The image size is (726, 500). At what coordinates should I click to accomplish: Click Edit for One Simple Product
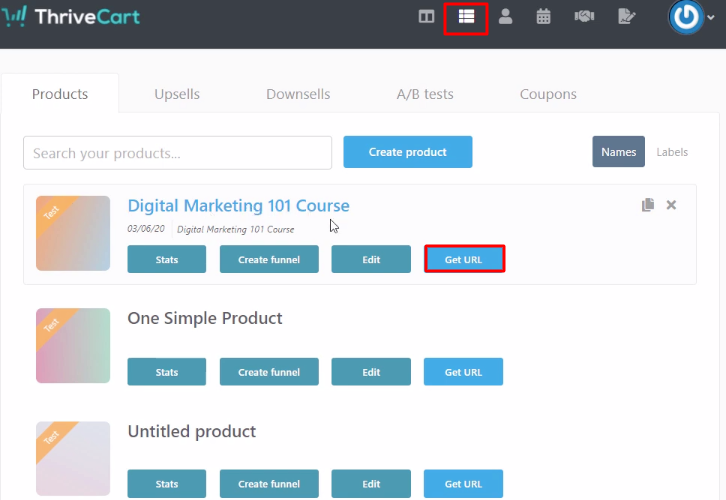point(371,372)
